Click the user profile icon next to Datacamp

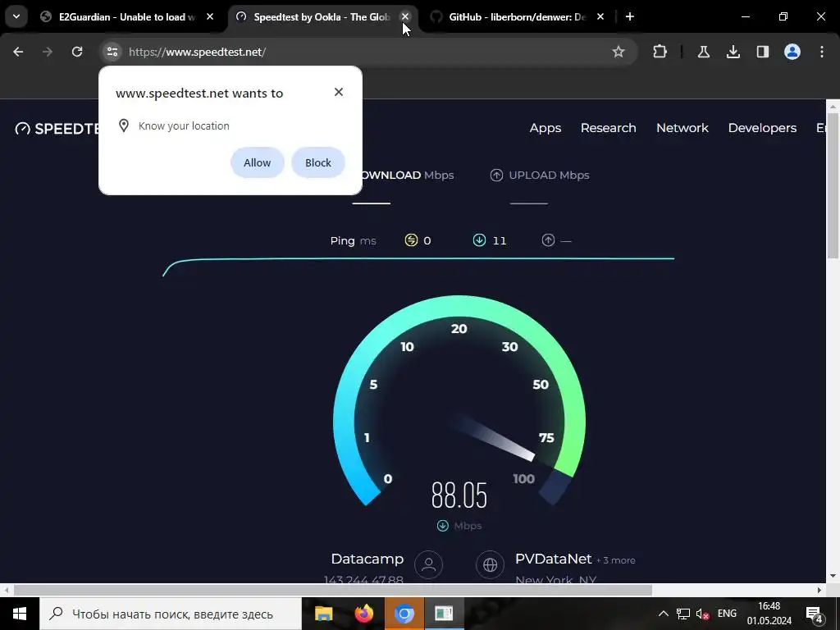[428, 564]
